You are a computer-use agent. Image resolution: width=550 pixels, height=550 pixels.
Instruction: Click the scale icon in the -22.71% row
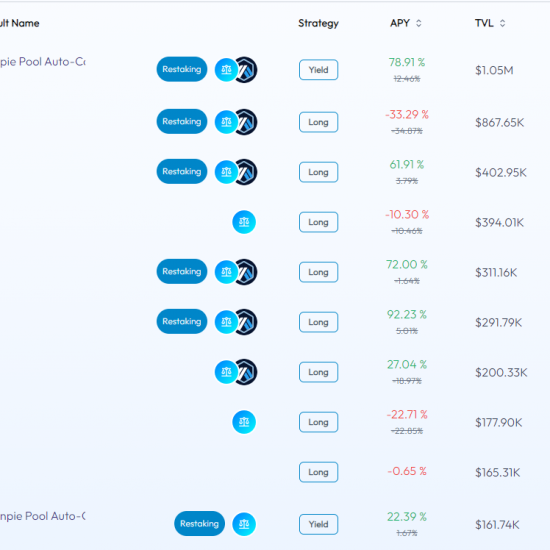244,422
